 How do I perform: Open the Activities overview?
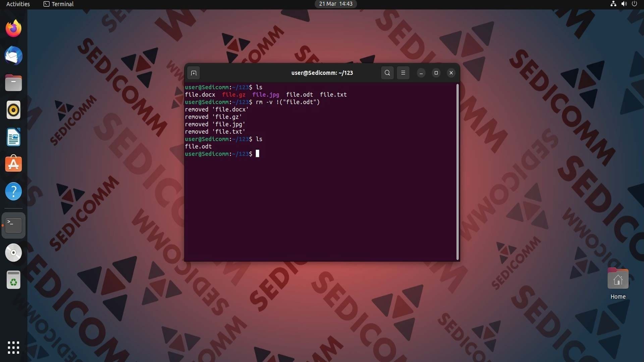[x=18, y=4]
